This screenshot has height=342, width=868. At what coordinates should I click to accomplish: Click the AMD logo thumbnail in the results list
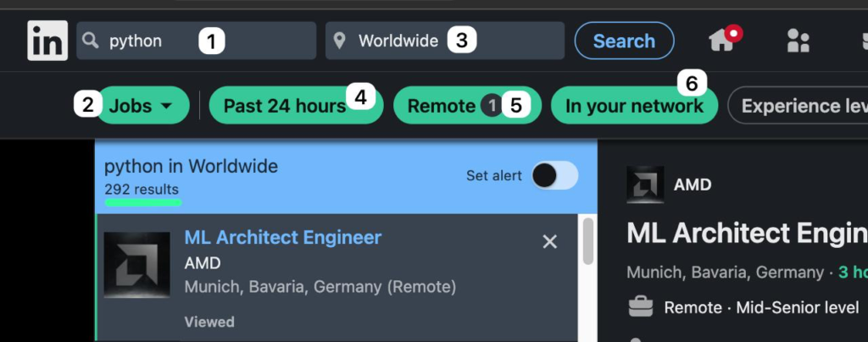(x=136, y=265)
